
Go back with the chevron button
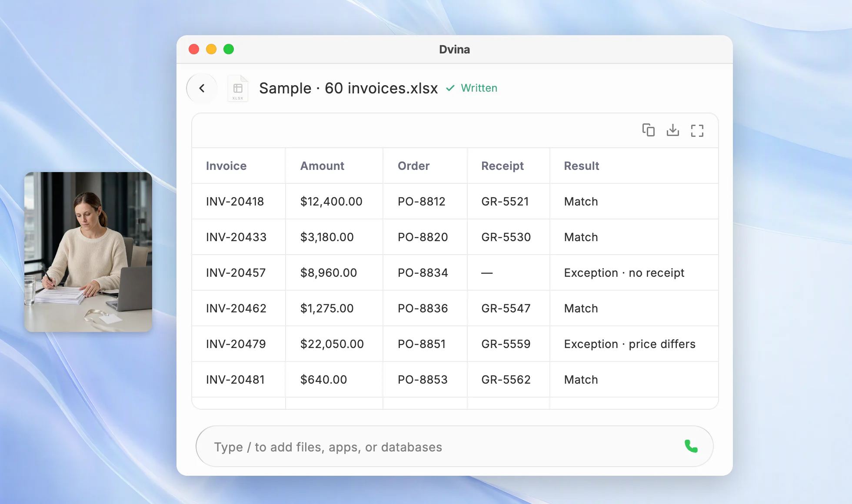pos(202,88)
